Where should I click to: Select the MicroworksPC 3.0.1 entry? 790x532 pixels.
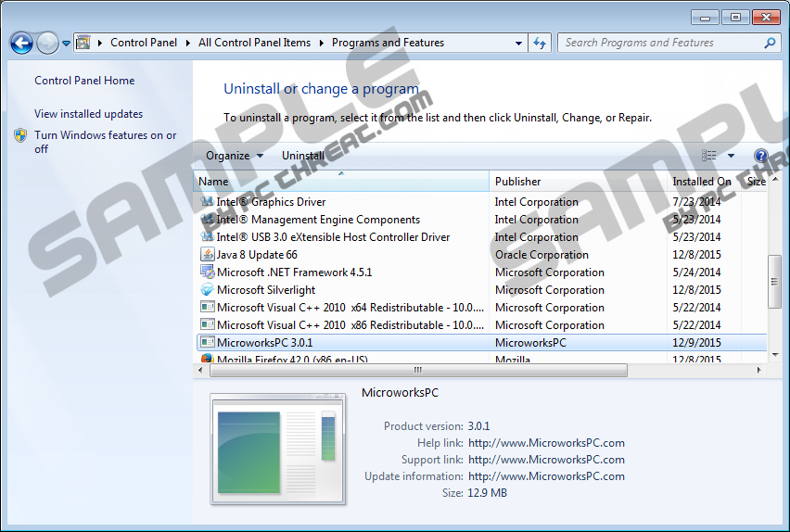coord(265,343)
